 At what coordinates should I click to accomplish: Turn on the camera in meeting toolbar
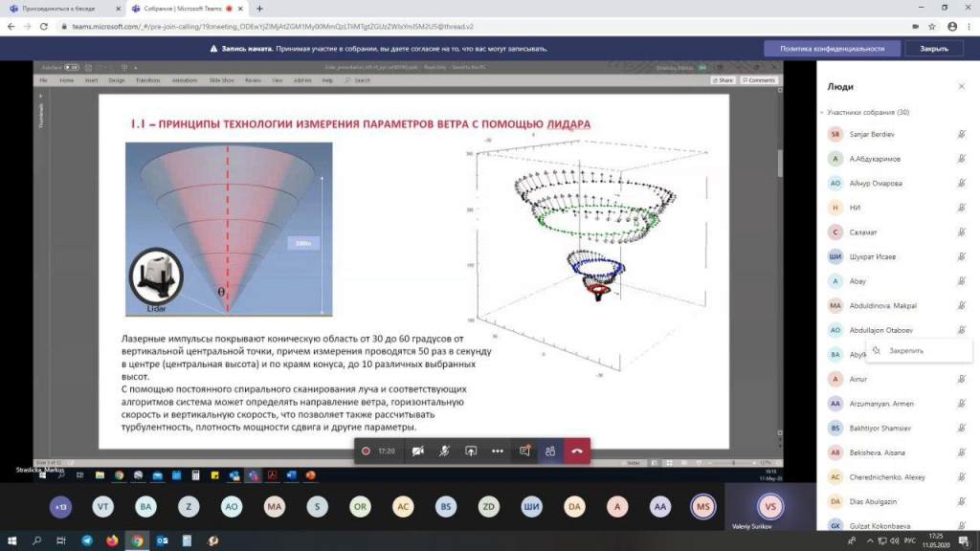point(418,451)
